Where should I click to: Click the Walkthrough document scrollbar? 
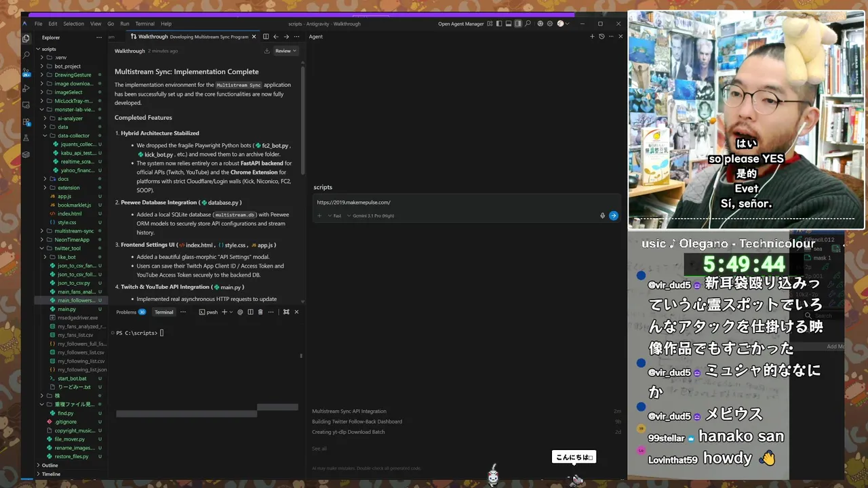(x=302, y=121)
